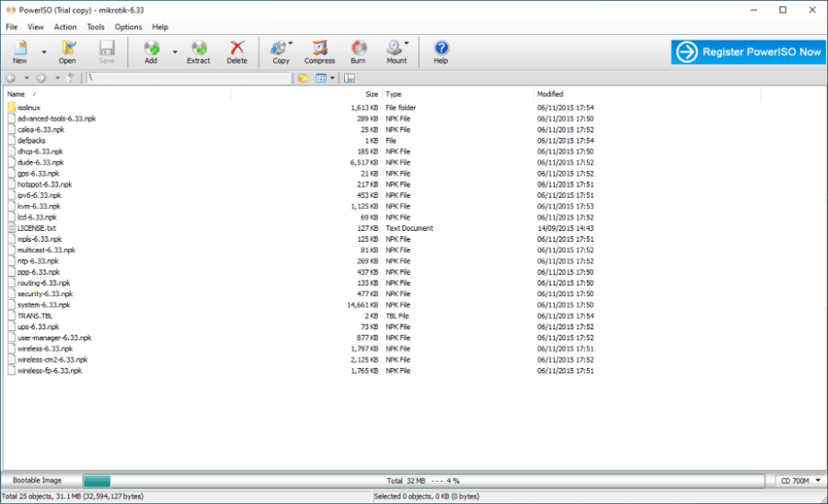The height and width of the screenshot is (504, 828).
Task: Click the disc usage progress bar
Action: tap(424, 481)
